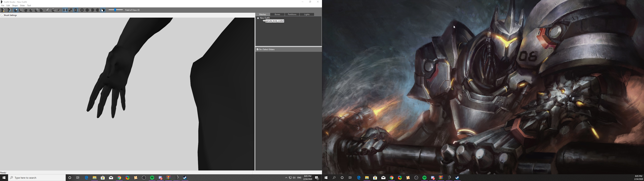
Task: Switch to the Bones tab
Action: pos(277,15)
